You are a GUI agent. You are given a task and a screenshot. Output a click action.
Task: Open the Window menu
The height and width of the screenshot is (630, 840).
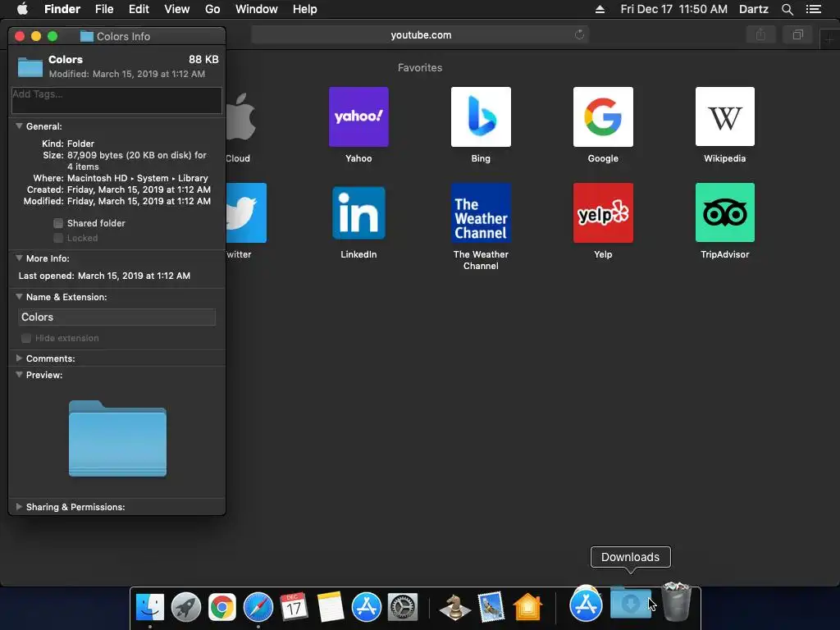(x=257, y=9)
